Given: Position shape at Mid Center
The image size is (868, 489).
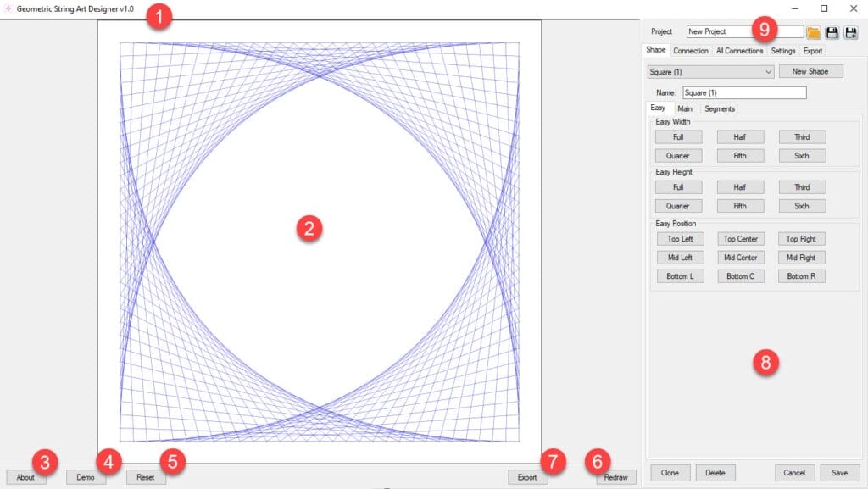Looking at the screenshot, I should click(x=740, y=258).
